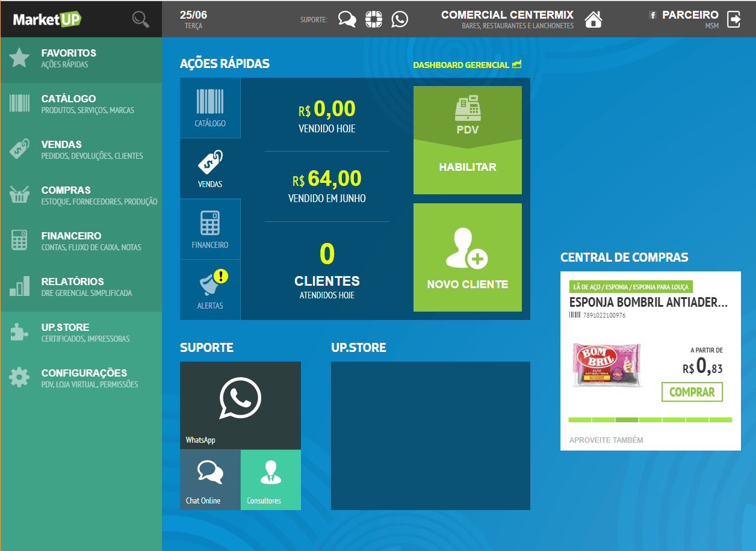Select Catálogo tab in Ações Rápidas

click(210, 108)
